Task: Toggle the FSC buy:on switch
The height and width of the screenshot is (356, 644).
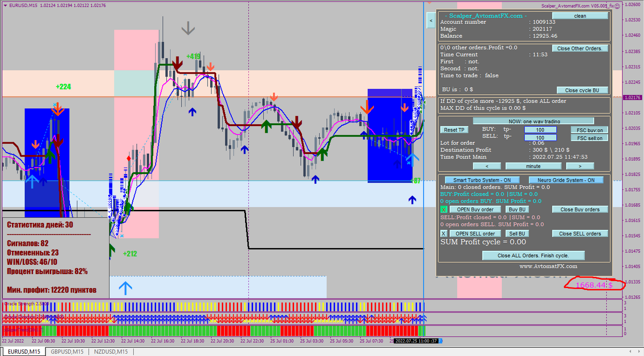Action: [x=590, y=130]
